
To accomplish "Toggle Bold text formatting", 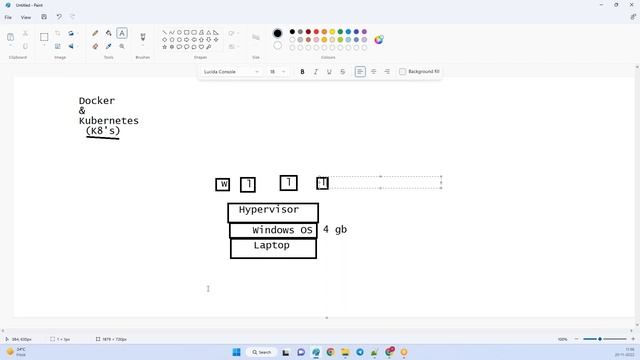I will click(302, 72).
